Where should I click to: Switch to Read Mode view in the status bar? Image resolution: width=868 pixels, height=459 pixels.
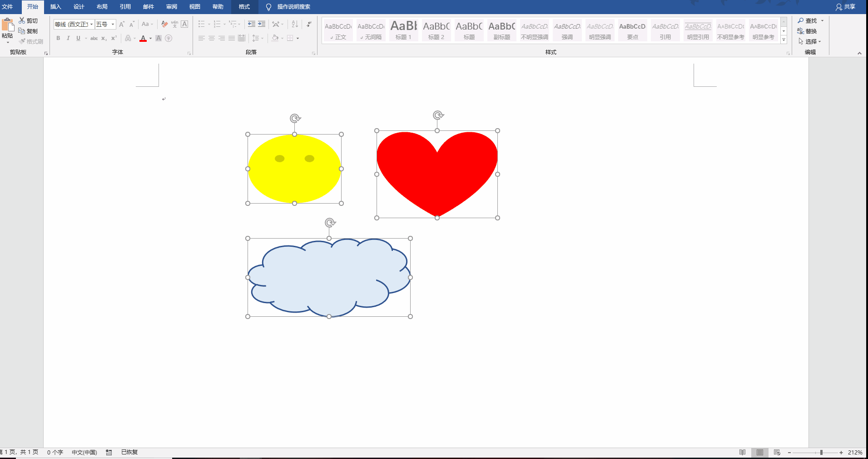743,452
